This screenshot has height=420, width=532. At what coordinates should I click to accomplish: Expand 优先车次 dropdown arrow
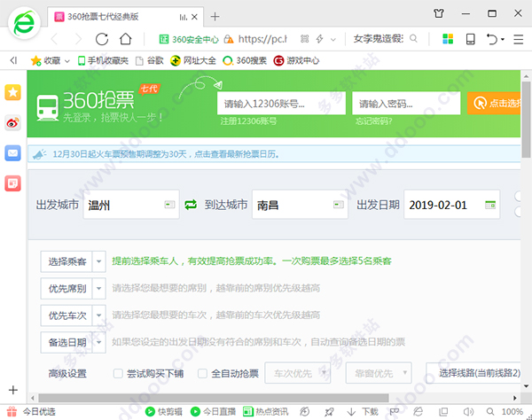click(x=98, y=315)
